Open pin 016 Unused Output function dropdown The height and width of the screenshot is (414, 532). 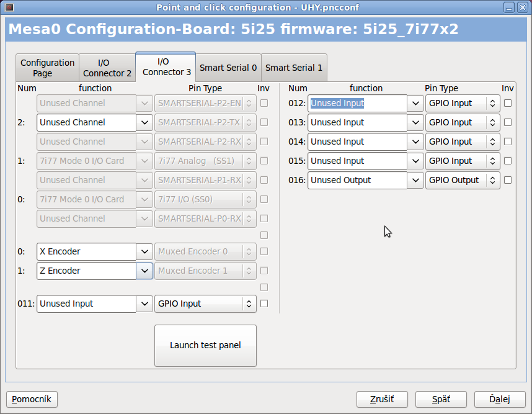click(x=415, y=180)
